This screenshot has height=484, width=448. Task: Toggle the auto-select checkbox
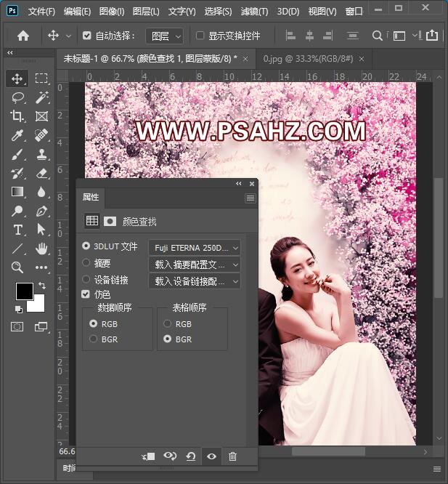87,36
